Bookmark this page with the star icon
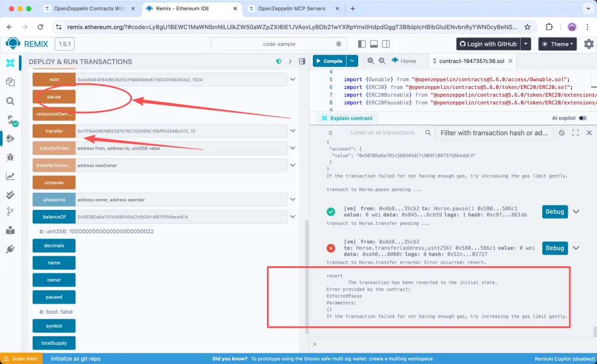The height and width of the screenshot is (364, 597). (x=527, y=27)
